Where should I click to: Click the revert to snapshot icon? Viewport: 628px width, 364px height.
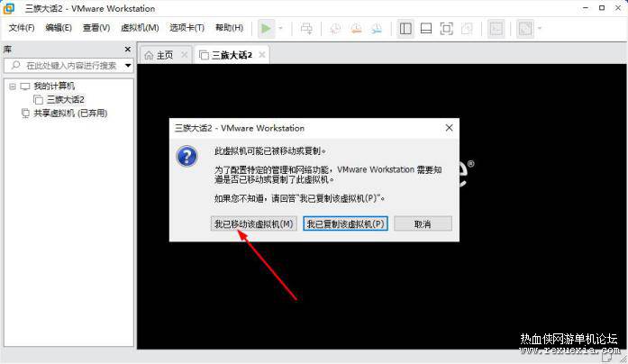[356, 29]
